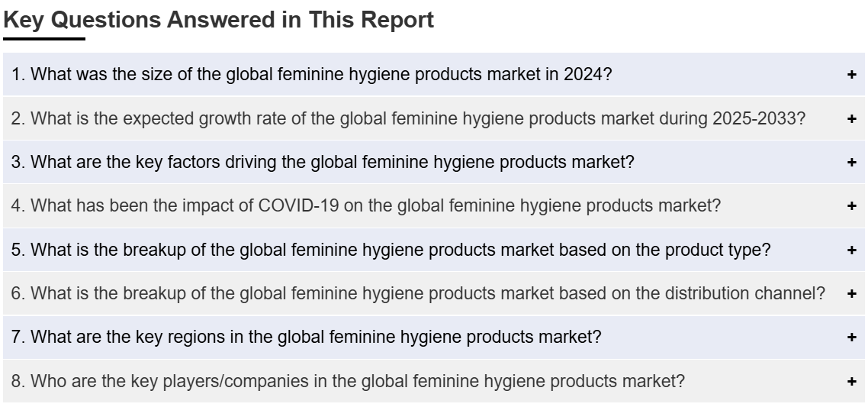868x407 pixels.
Task: Expand the COVID-19 impact question row
Action: click(433, 205)
